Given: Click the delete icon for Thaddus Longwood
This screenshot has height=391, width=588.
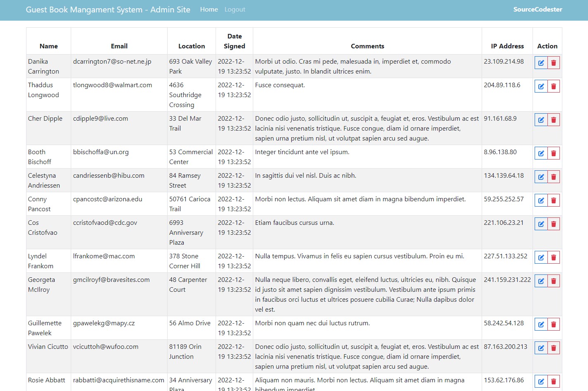Looking at the screenshot, I should coord(554,86).
